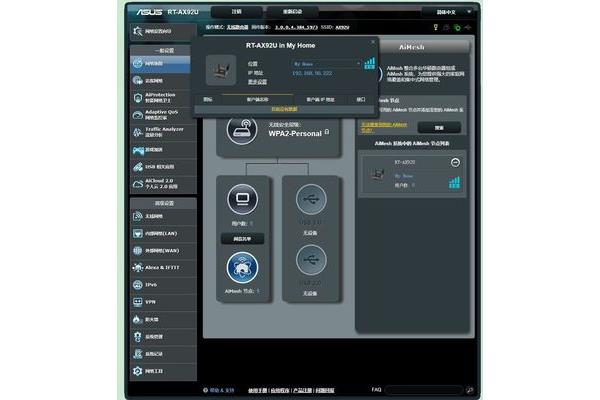This screenshot has height=400, width=600.
Task: Open Traffic Analyzer in the sidebar
Action: [163, 132]
